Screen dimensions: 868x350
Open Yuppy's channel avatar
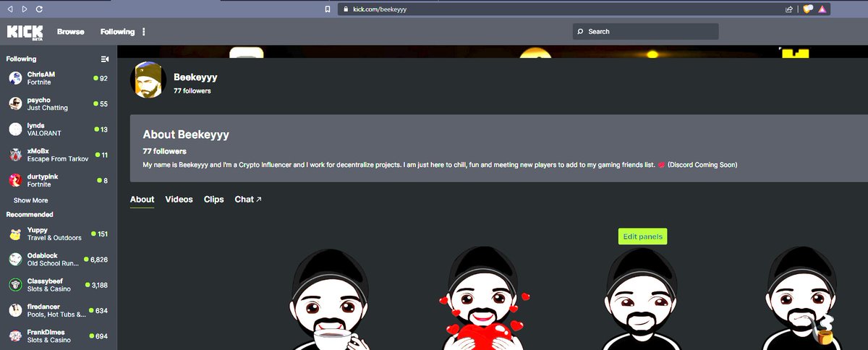(15, 234)
